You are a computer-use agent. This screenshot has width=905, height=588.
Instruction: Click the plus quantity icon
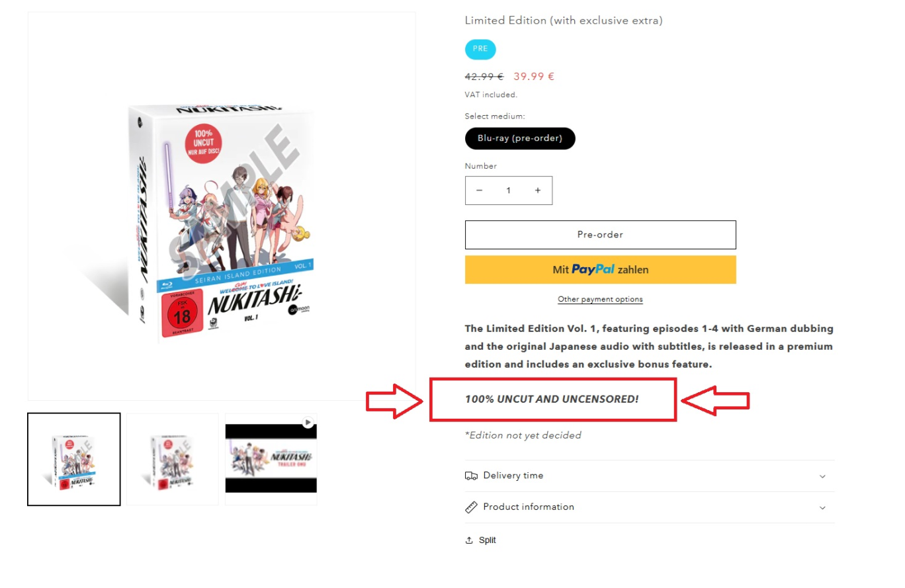pyautogui.click(x=538, y=190)
